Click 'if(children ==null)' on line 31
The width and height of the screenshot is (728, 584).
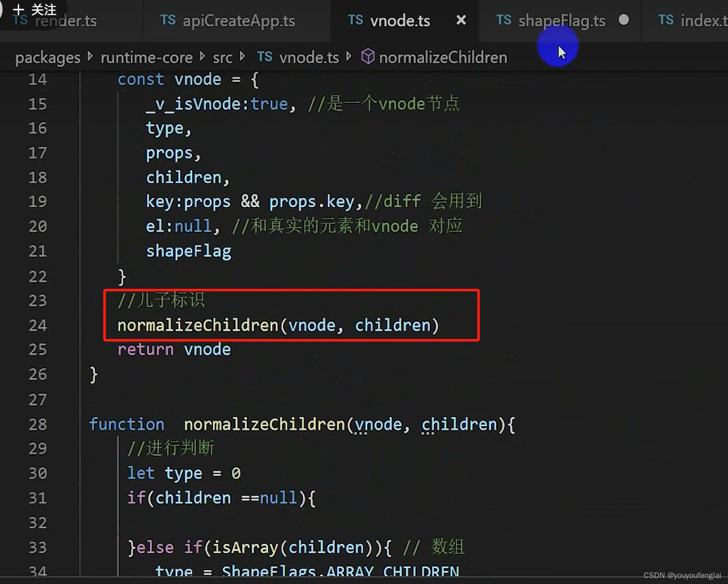pos(217,498)
